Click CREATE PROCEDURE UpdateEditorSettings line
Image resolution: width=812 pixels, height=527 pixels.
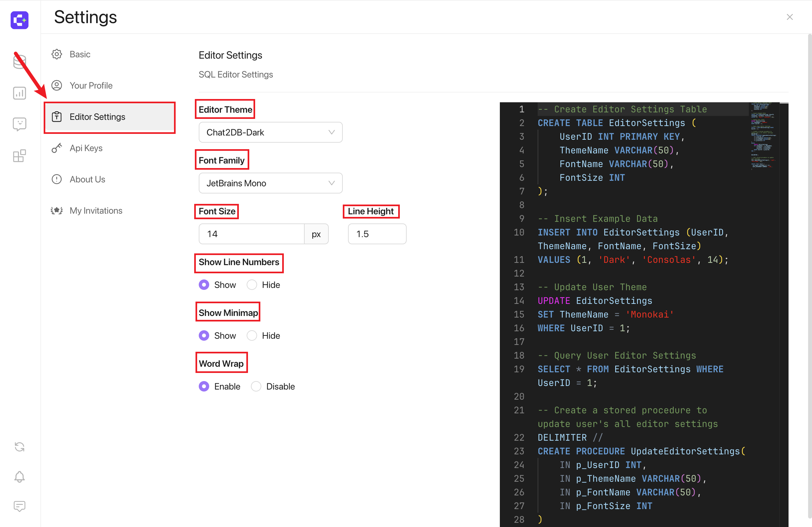(x=641, y=451)
